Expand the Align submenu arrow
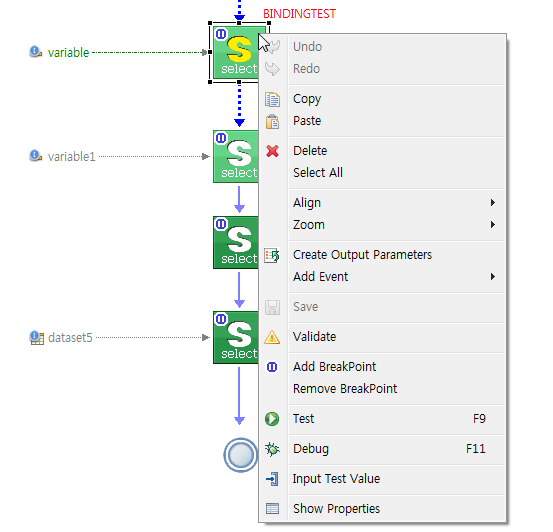This screenshot has width=553, height=532. pyautogui.click(x=493, y=202)
